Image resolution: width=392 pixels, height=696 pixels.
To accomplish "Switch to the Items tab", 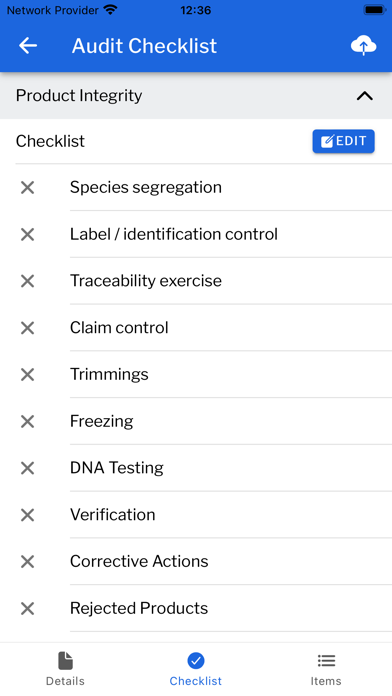I will (326, 669).
